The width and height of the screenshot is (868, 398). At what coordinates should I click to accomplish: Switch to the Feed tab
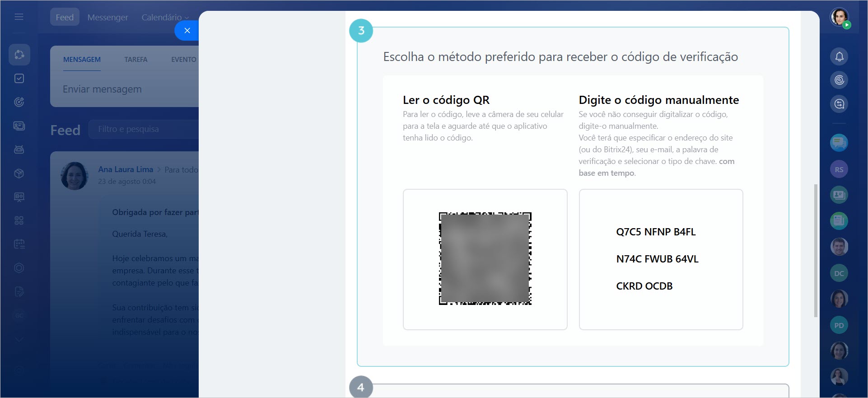[x=65, y=17]
